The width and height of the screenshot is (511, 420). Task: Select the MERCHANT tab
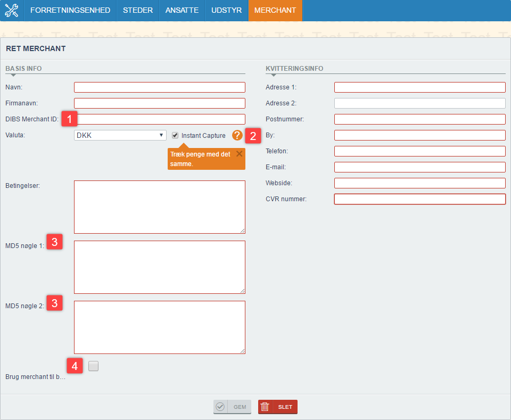pyautogui.click(x=275, y=11)
